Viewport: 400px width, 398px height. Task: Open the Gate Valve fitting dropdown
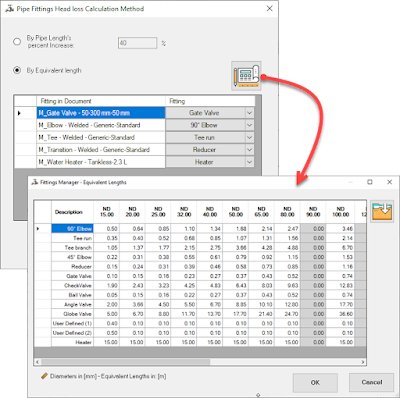pyautogui.click(x=249, y=113)
